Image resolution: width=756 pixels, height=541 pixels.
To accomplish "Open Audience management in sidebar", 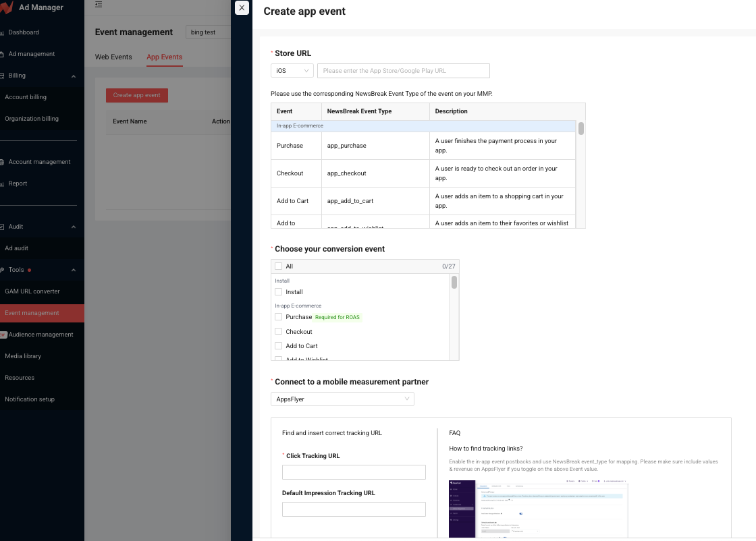I will point(40,335).
